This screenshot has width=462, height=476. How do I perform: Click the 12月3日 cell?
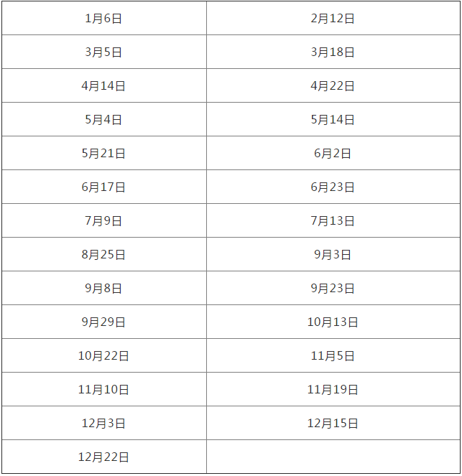(104, 423)
